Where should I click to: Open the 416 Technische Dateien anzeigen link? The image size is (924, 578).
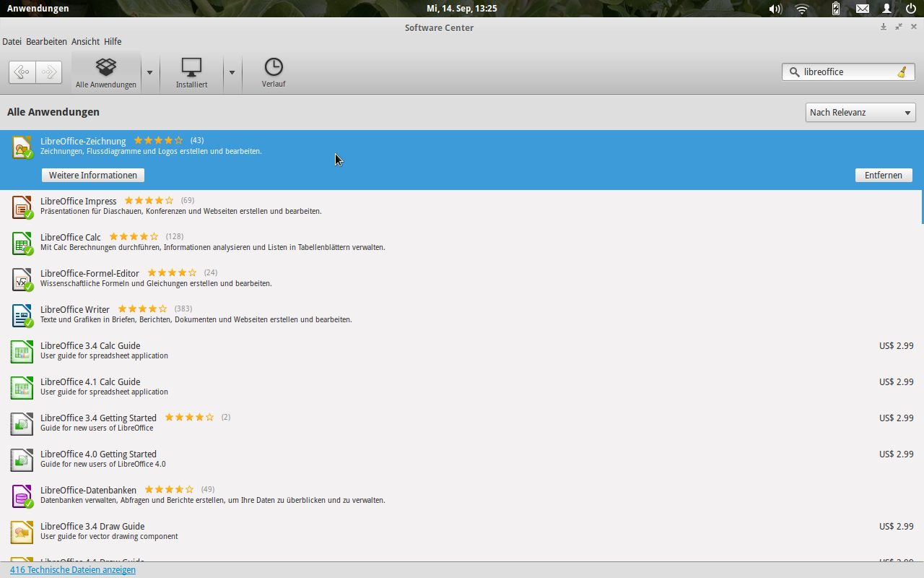pos(73,570)
